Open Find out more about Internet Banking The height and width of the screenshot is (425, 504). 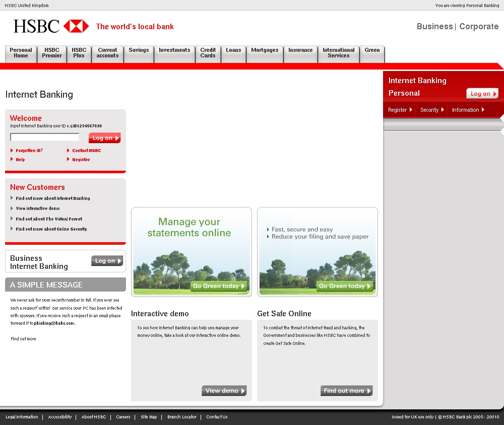(53, 198)
